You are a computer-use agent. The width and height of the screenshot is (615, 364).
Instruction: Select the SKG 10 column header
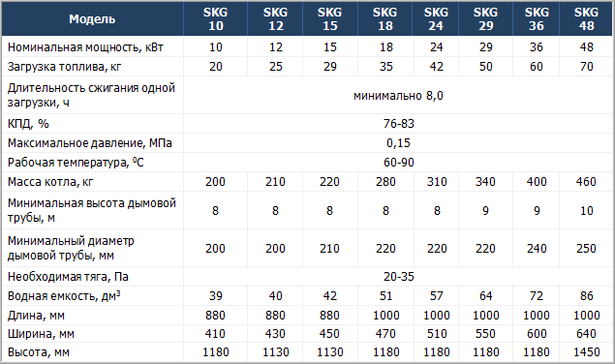[x=215, y=18]
